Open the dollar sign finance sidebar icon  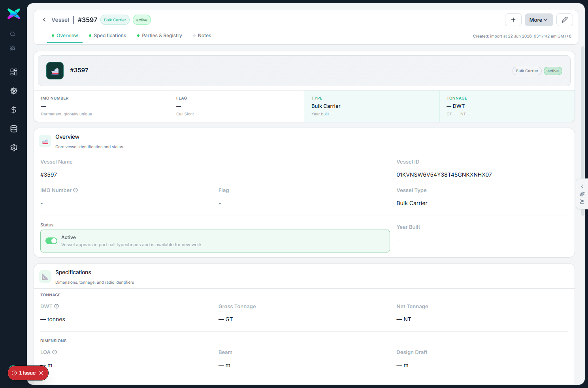(x=14, y=110)
